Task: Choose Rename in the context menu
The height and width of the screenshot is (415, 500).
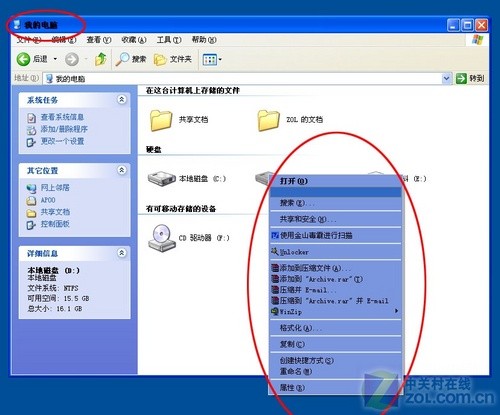Action: 336,371
